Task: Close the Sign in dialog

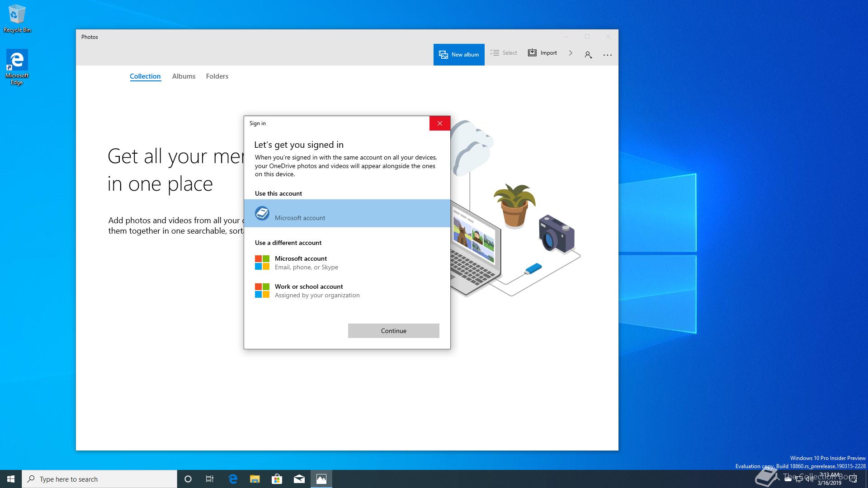Action: click(439, 123)
